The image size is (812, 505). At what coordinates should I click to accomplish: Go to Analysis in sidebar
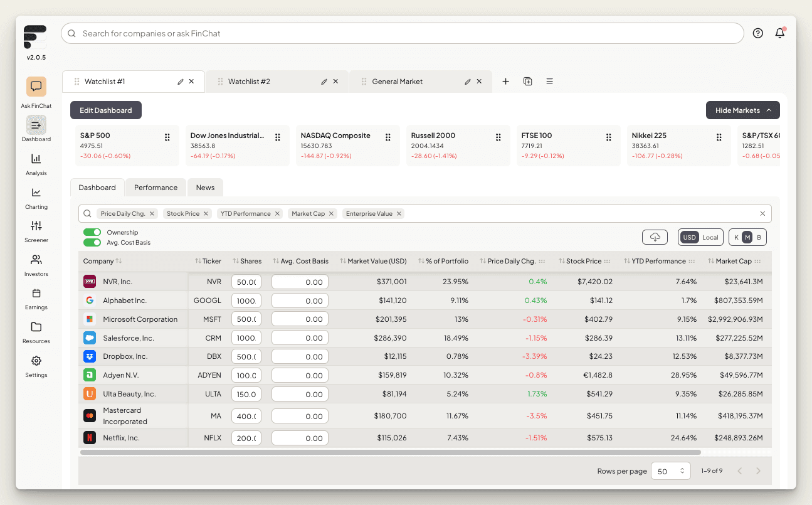click(36, 159)
